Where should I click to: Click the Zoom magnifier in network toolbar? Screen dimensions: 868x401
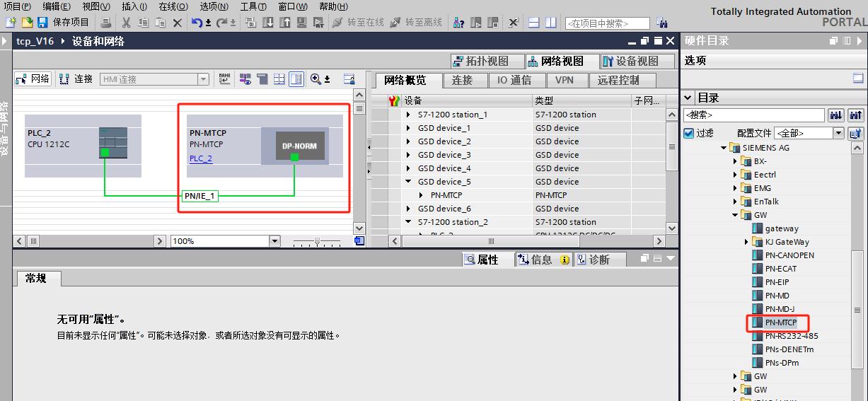[x=316, y=79]
